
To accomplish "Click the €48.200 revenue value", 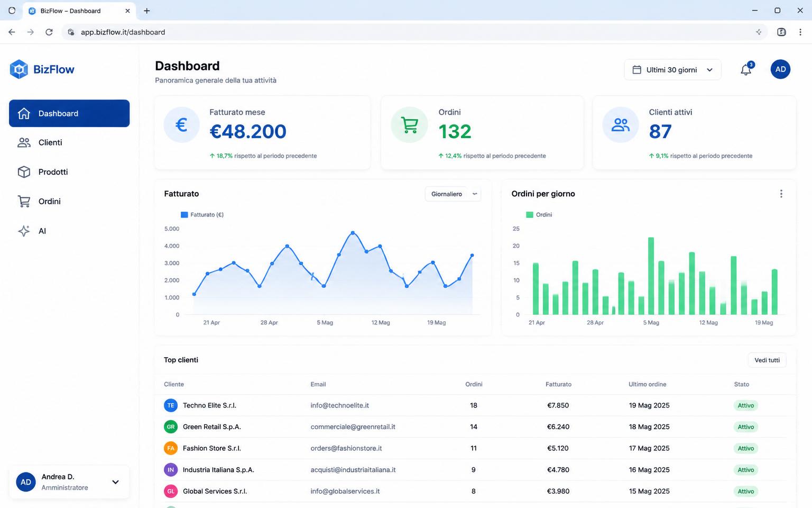I will click(x=248, y=131).
